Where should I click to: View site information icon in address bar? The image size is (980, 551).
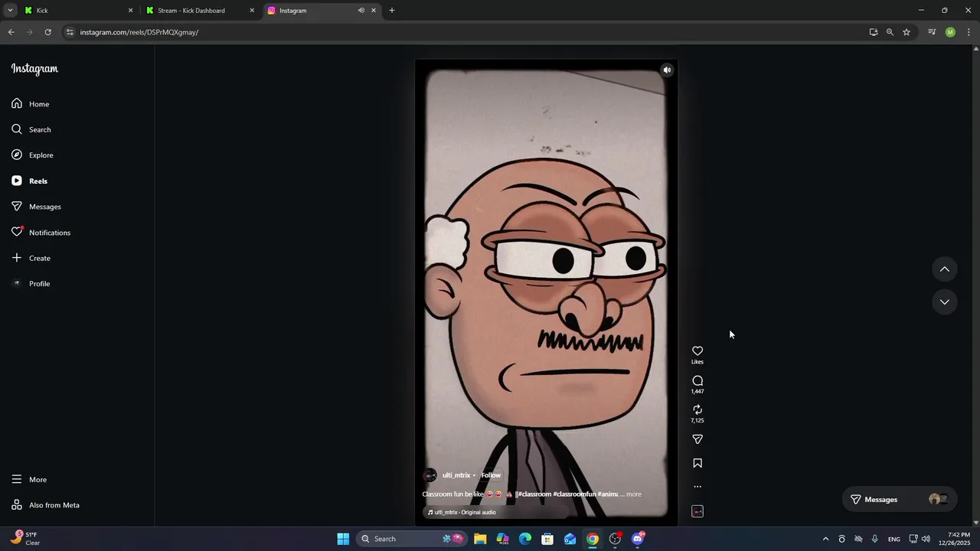click(70, 32)
